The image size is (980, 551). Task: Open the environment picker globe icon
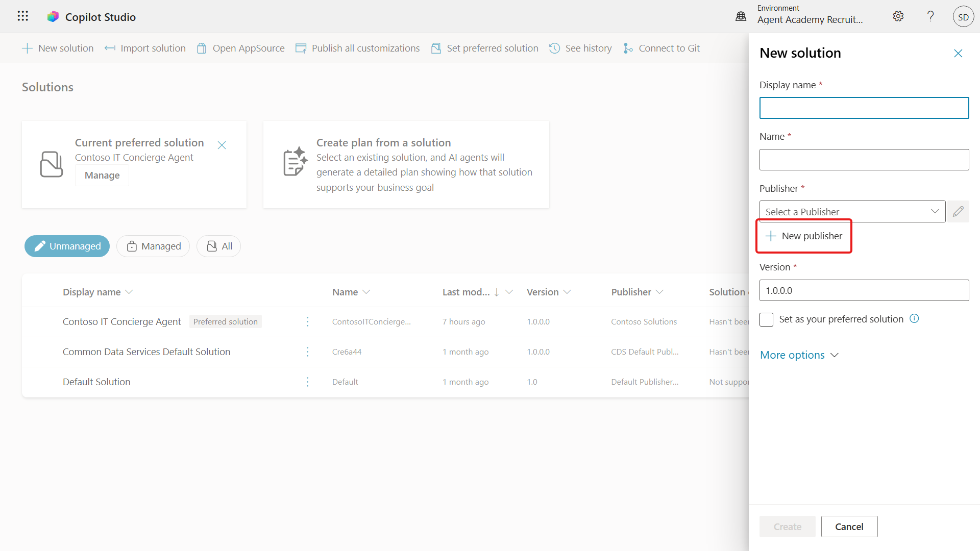coord(741,16)
